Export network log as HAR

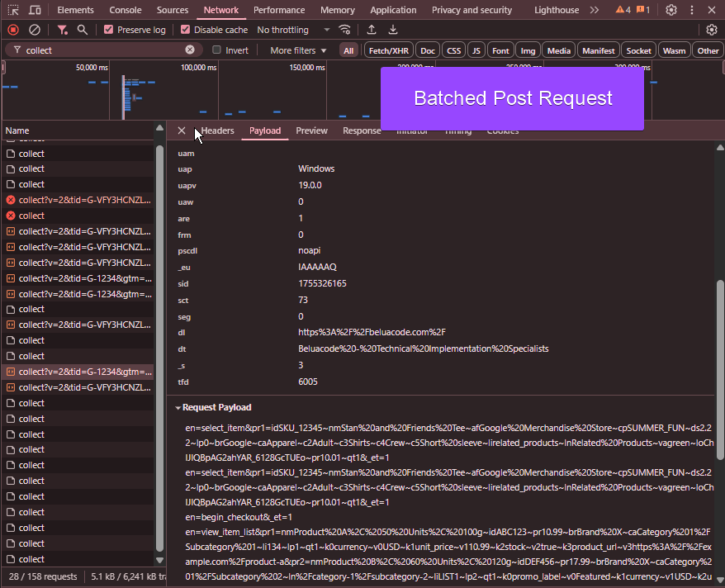click(391, 29)
